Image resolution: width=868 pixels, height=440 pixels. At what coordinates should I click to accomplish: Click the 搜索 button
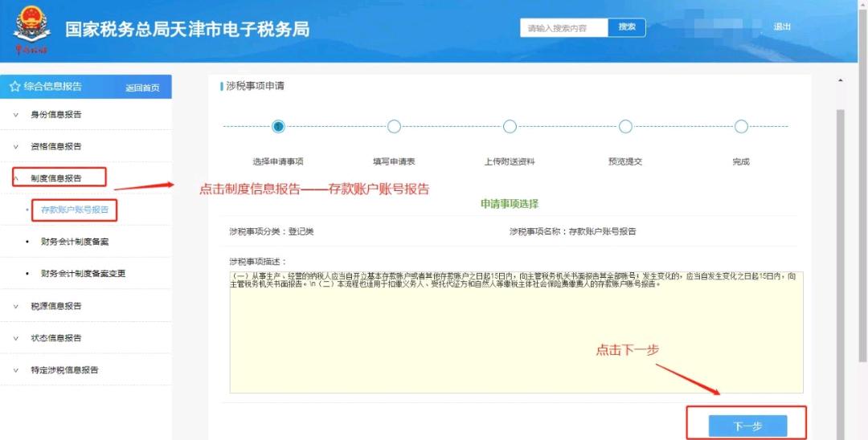[x=627, y=27]
